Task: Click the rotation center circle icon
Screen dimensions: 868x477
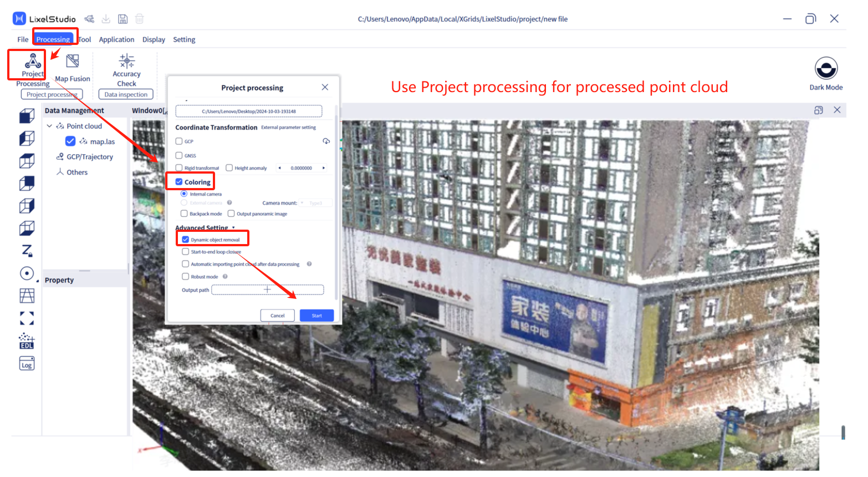Action: click(27, 273)
